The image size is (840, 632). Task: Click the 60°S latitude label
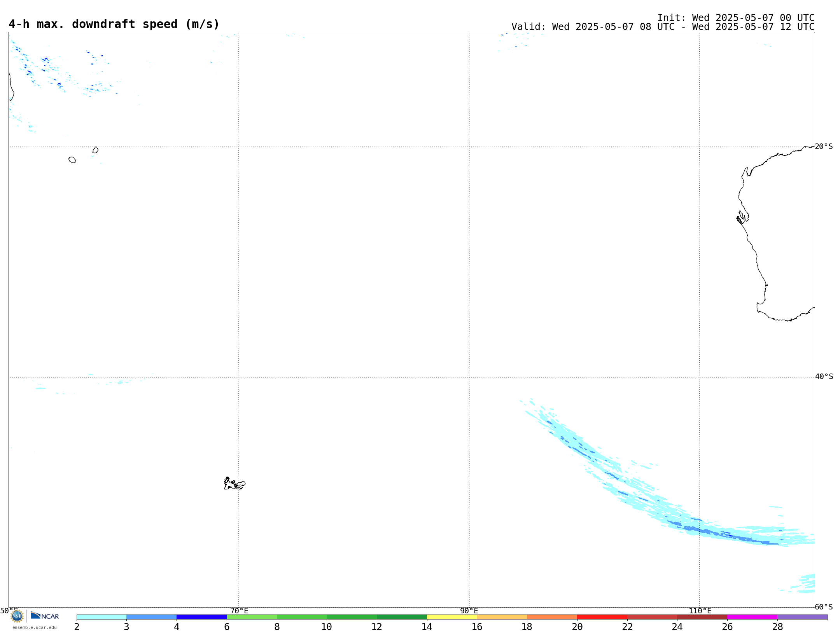tap(824, 607)
